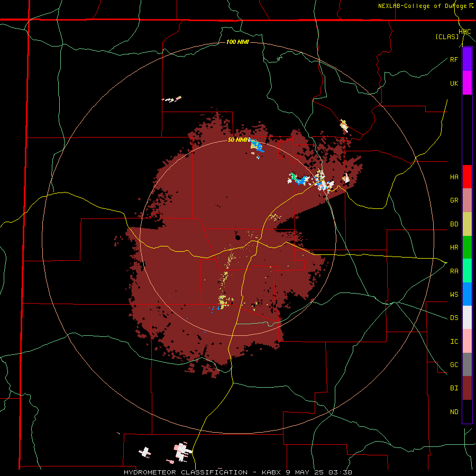The width and height of the screenshot is (476, 476).
Task: Click the "RA" legend label
Action: click(454, 271)
